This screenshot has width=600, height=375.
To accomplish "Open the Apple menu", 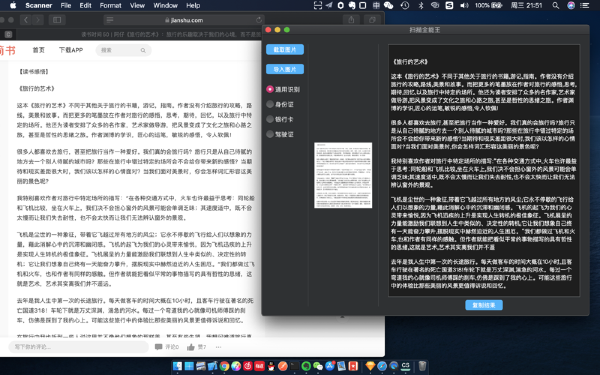I will point(13,5).
